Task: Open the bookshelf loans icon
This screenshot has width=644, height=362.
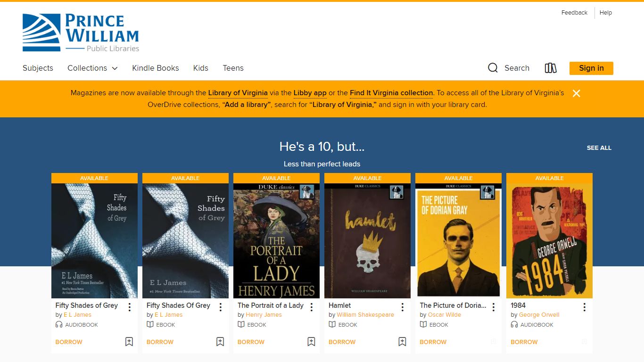Action: click(x=551, y=68)
